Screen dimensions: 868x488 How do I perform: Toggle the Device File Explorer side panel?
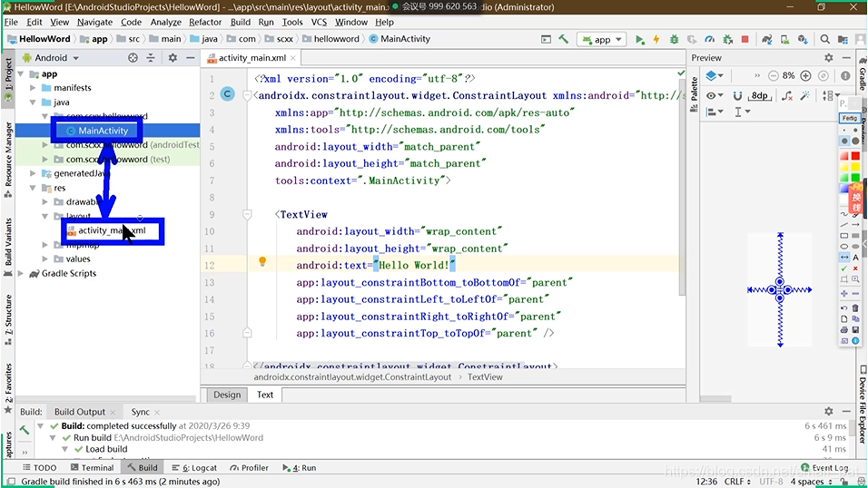point(863,404)
